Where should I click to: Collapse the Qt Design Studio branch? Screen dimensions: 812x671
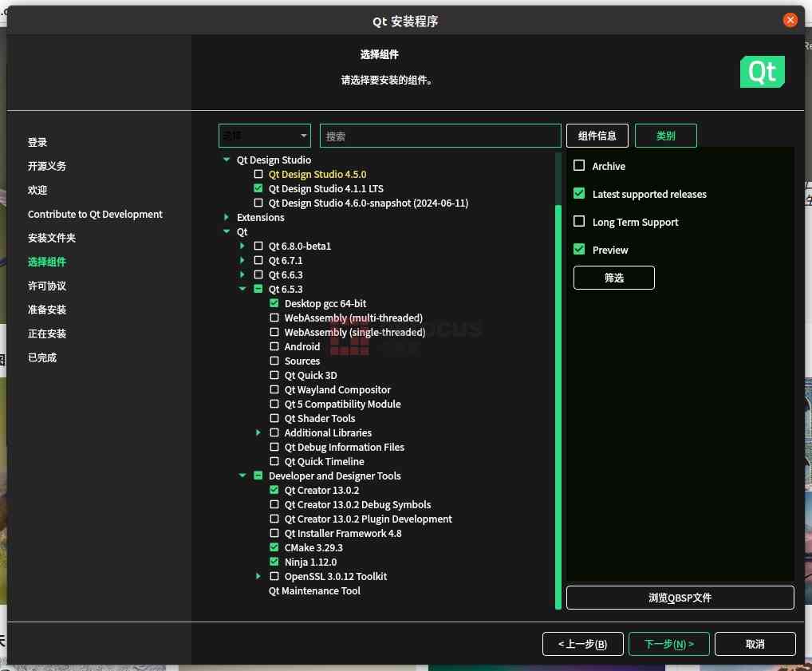226,160
